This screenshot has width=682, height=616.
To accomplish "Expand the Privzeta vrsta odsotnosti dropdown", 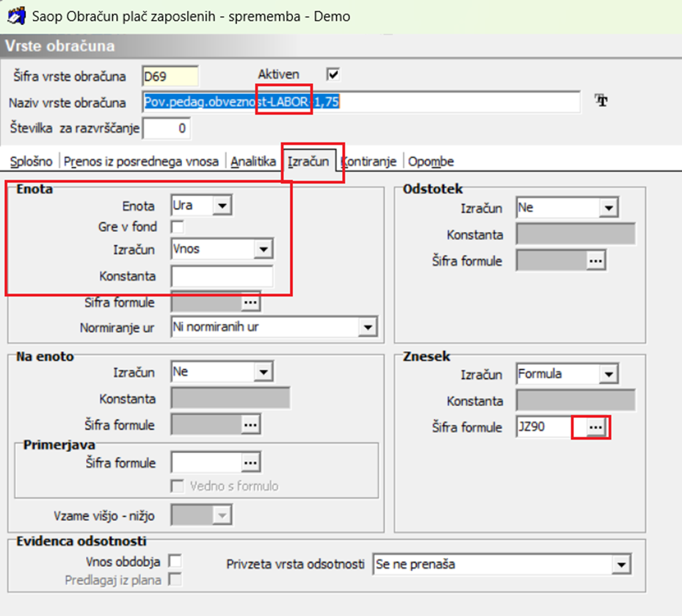I will pos(621,565).
